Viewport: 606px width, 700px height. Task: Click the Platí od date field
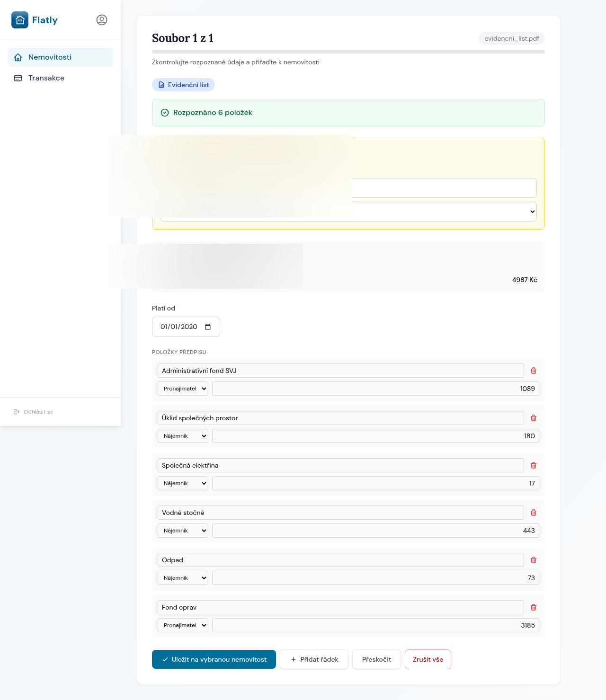(x=186, y=327)
